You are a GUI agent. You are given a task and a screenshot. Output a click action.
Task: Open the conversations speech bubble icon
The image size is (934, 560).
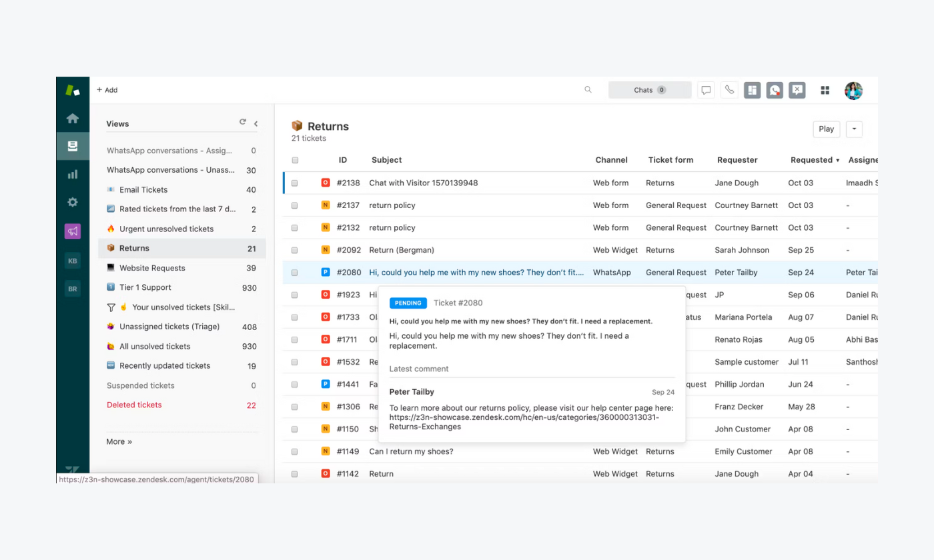click(x=706, y=90)
